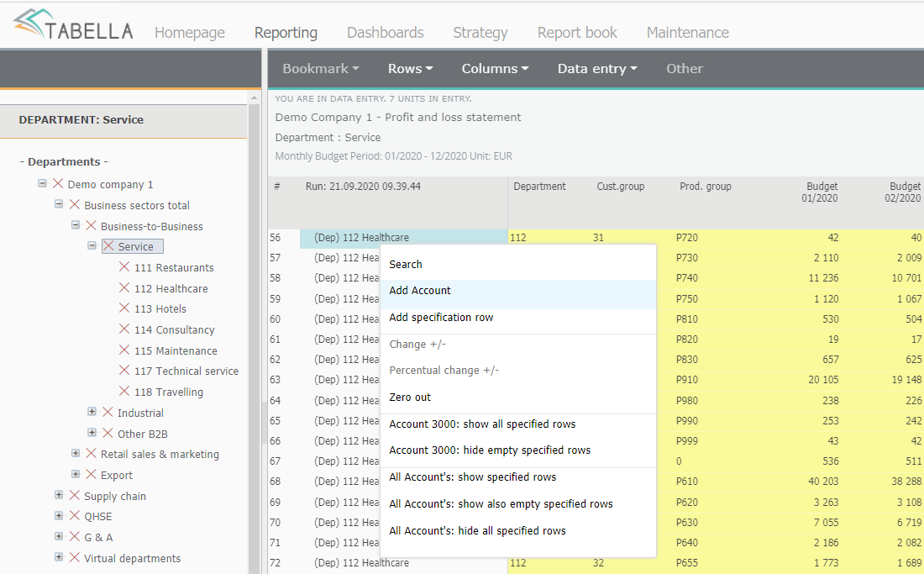
Task: Click the Budget 01/2020 cell showing 20 105
Action: [823, 380]
